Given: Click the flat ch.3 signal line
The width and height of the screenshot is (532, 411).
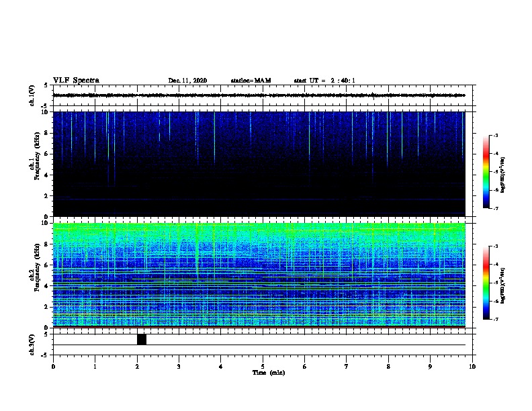Looking at the screenshot, I should click(259, 345).
